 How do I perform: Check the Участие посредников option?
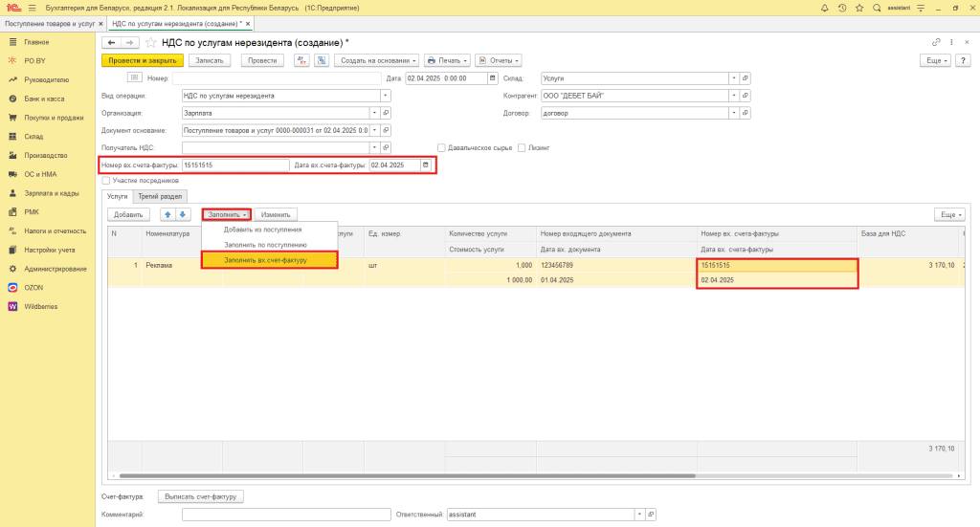[x=106, y=180]
